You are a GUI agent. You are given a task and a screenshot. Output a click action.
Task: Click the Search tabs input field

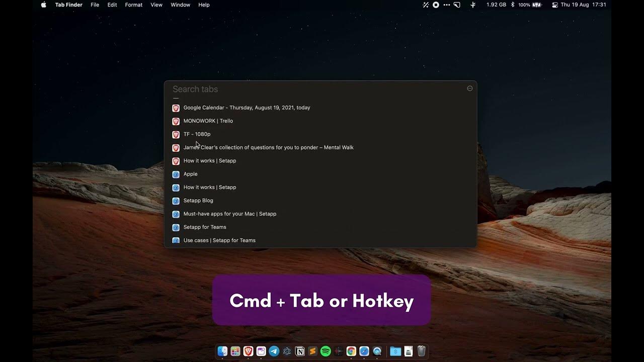tap(317, 89)
